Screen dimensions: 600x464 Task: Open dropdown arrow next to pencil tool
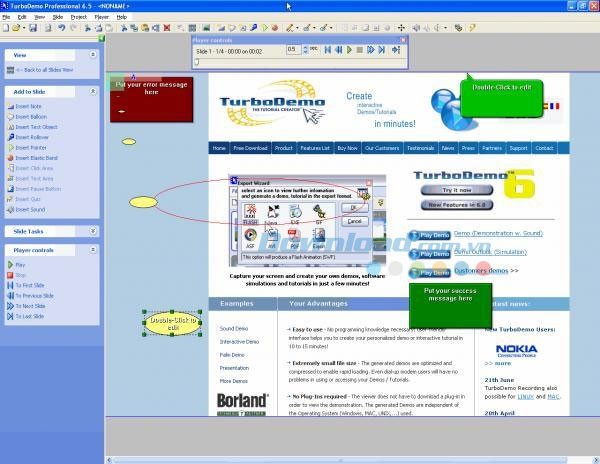[297, 28]
